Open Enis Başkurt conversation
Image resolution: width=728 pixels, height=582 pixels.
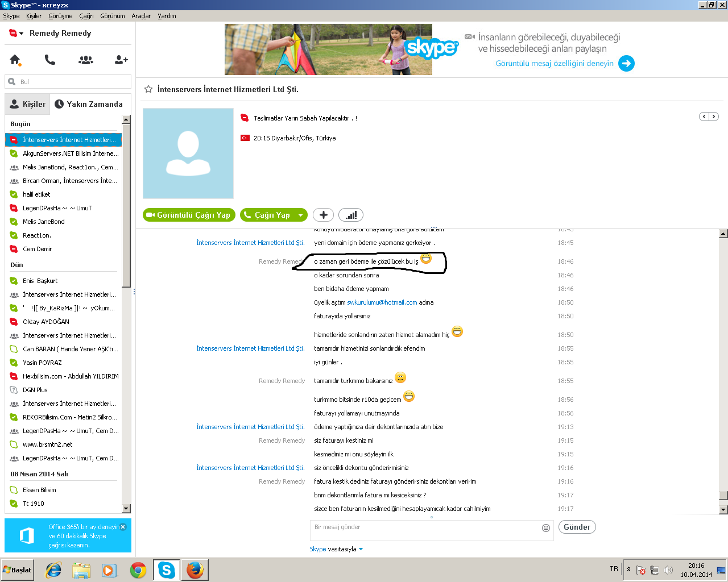tap(64, 281)
